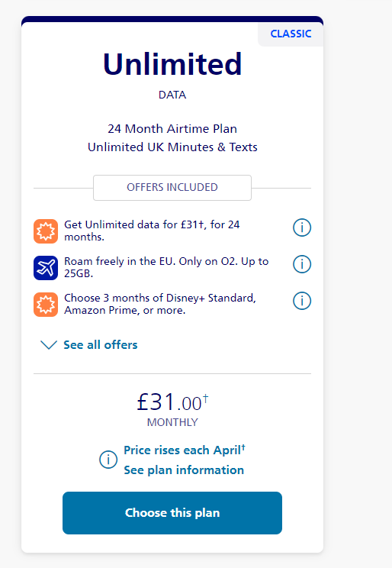Open See plan information link
The image size is (392, 568).
(184, 470)
